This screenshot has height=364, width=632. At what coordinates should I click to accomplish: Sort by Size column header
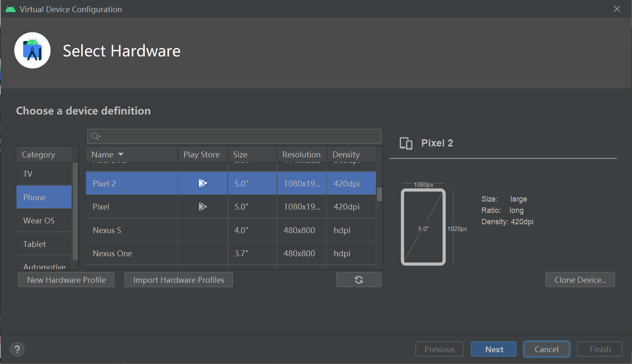pos(252,154)
